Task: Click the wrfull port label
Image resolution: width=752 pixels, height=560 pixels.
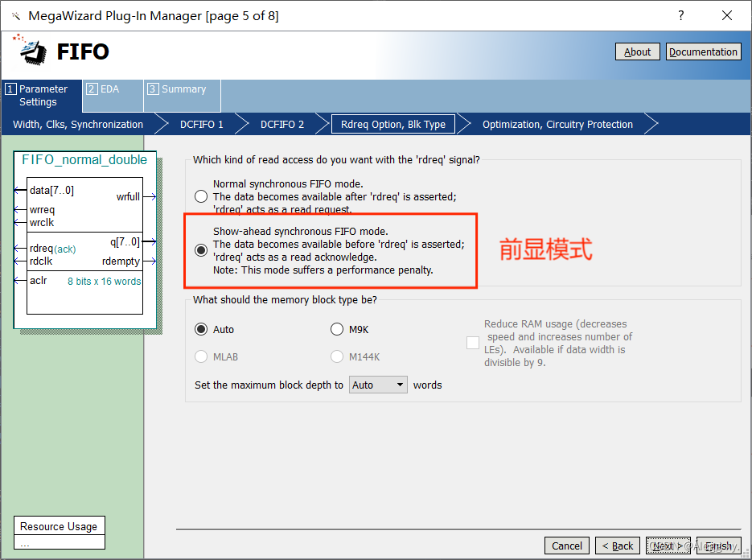Action: 128,197
